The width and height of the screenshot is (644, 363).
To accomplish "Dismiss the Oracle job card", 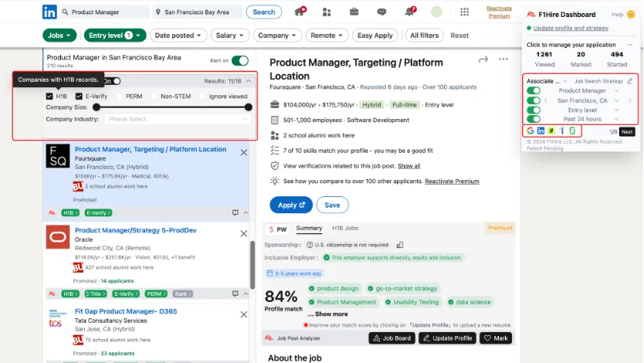I will [243, 233].
